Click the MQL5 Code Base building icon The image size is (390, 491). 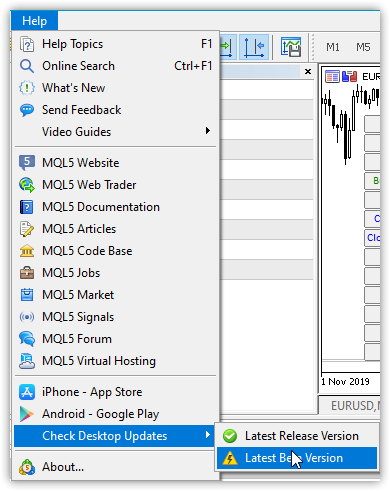click(x=27, y=251)
